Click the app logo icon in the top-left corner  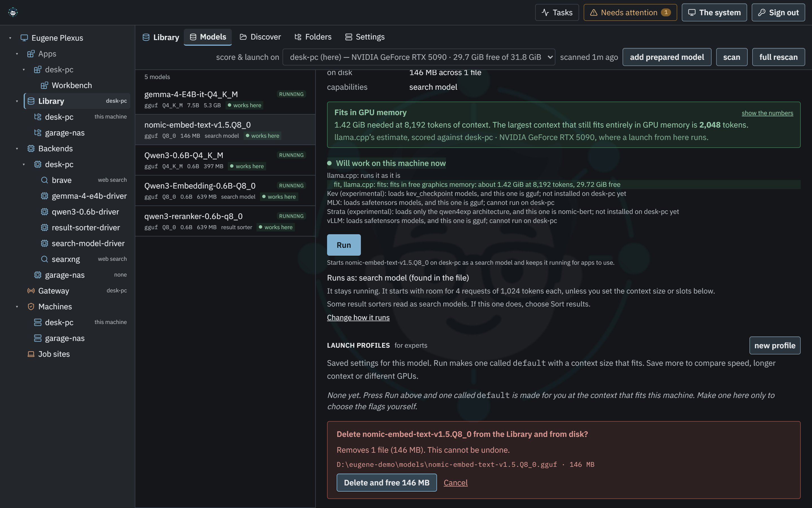13,12
